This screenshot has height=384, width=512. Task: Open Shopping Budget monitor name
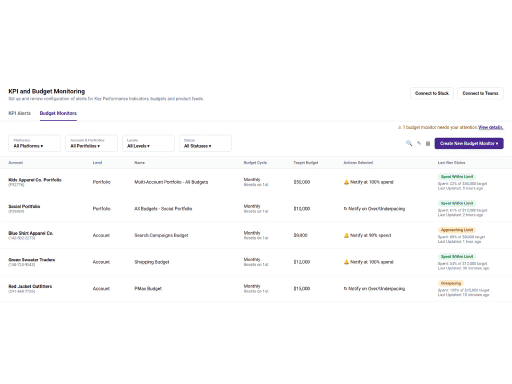(x=152, y=262)
